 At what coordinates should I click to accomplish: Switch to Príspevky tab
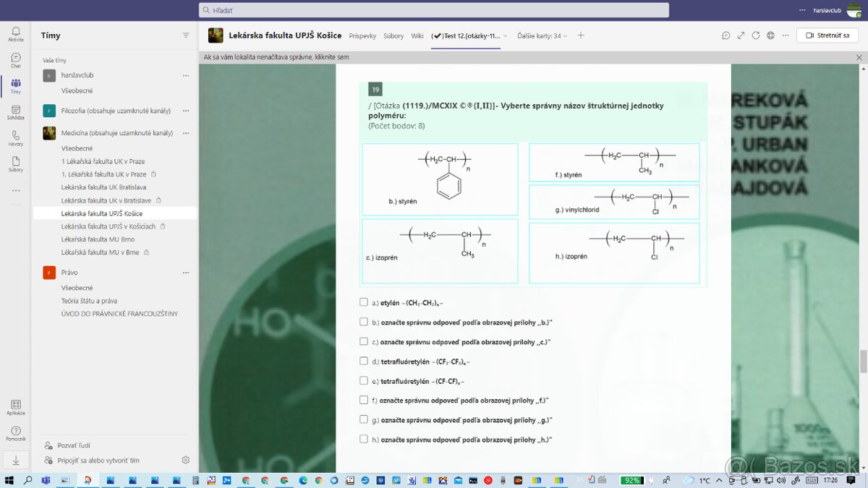tap(362, 35)
